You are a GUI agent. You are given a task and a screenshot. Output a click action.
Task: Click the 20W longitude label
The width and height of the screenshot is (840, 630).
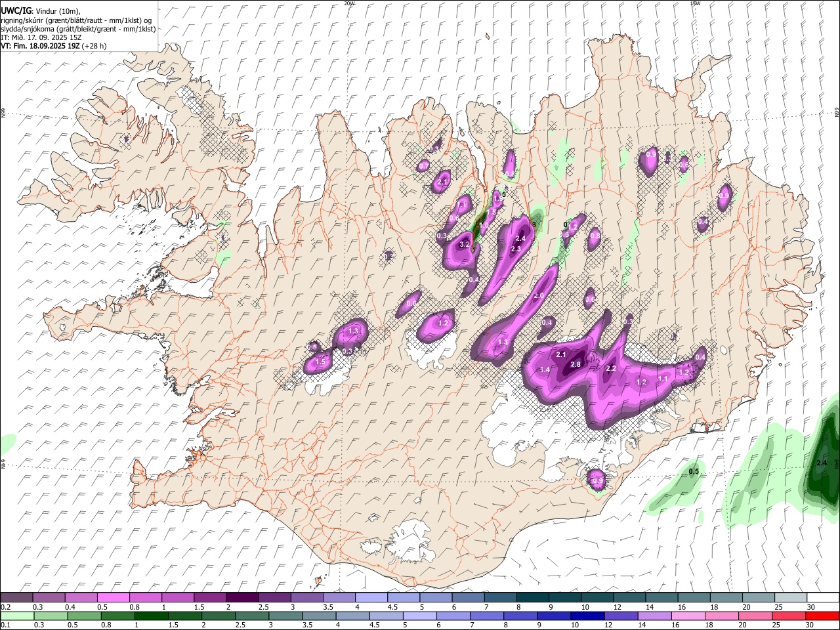point(349,3)
